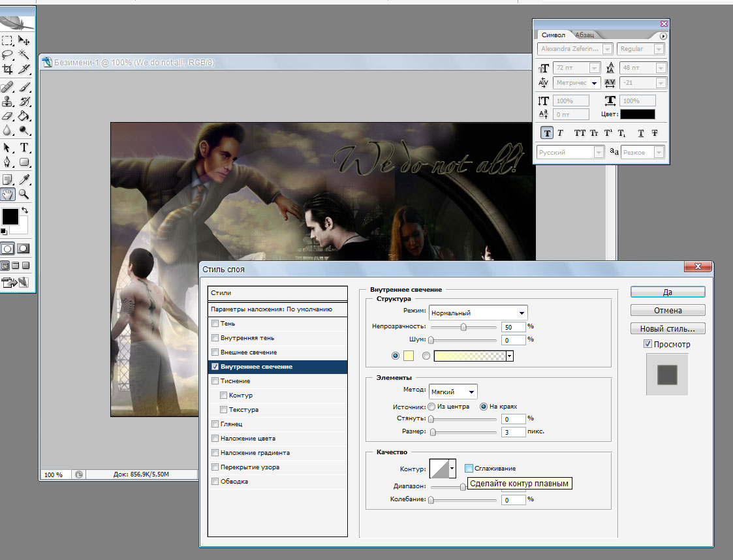Select the Paint Bucket tool
733x560 pixels.
click(24, 116)
